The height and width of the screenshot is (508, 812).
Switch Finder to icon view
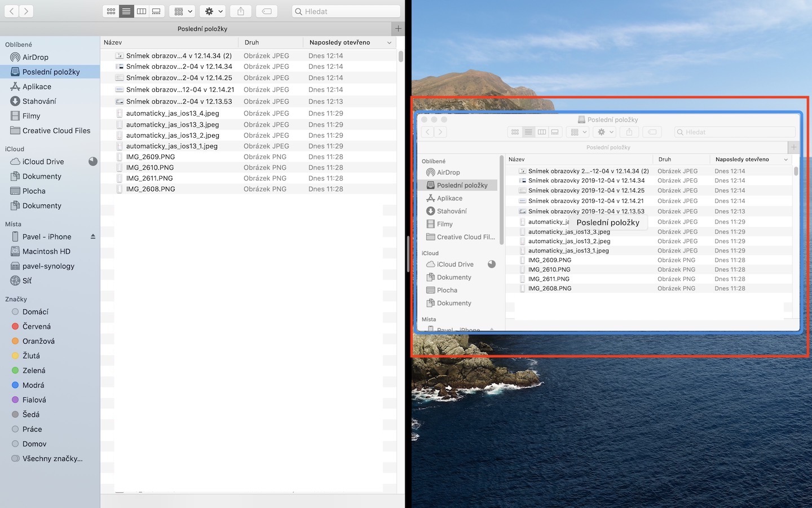click(111, 11)
